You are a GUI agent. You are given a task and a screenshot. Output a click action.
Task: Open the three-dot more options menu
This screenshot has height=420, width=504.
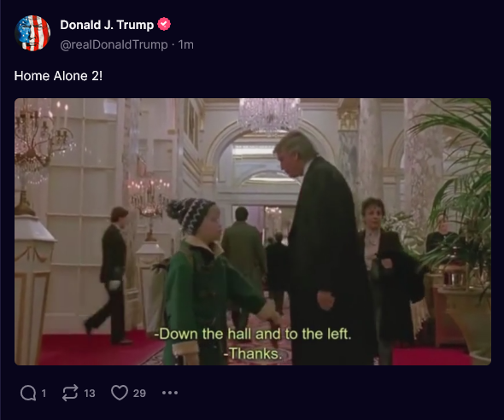[x=170, y=393]
